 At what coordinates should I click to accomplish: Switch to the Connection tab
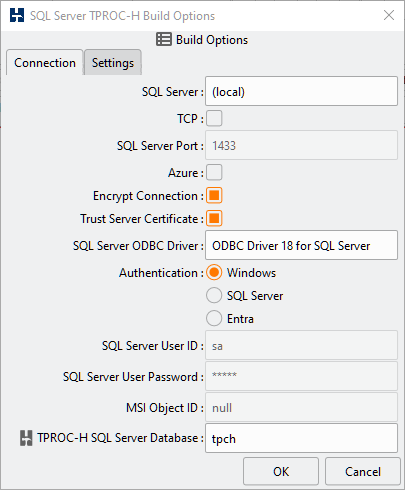pos(45,63)
